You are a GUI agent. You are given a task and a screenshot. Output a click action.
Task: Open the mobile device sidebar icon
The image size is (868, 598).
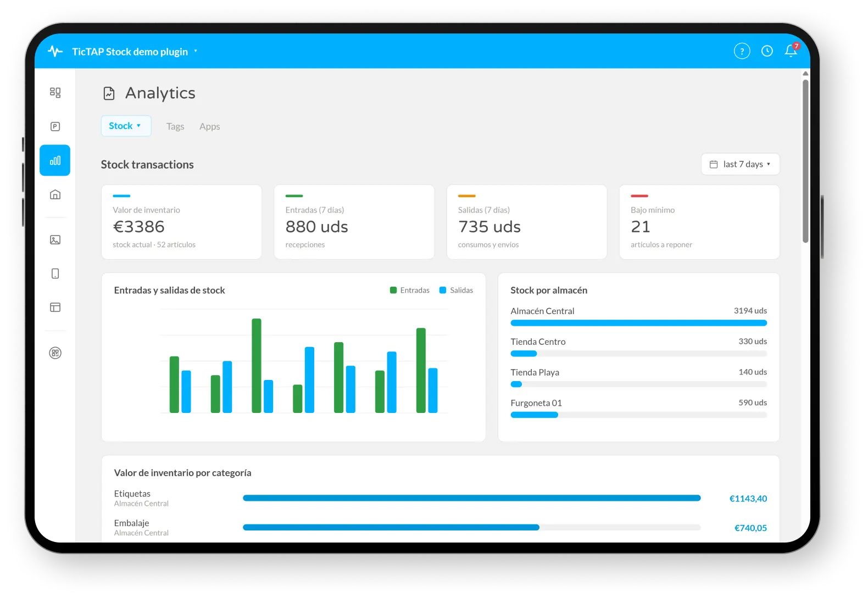(x=55, y=273)
